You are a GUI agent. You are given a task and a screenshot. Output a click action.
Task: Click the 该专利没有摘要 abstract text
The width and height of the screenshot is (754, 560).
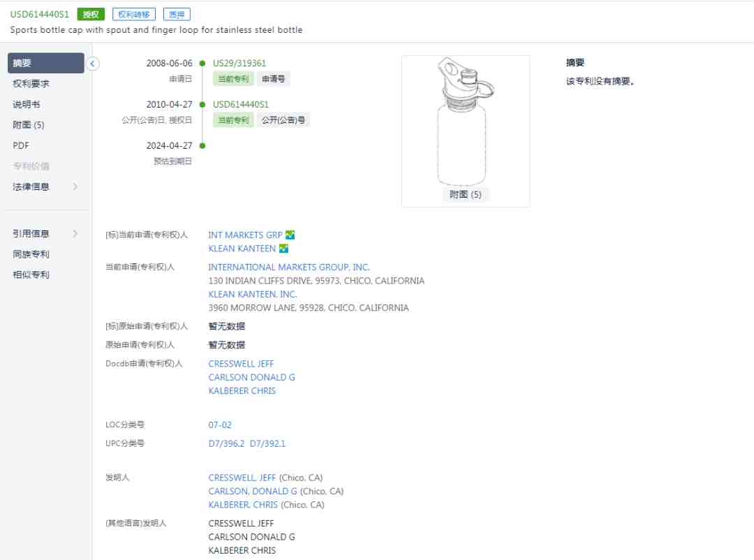tap(600, 81)
